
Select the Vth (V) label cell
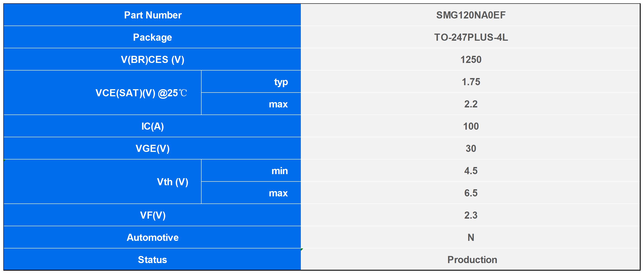tap(172, 182)
